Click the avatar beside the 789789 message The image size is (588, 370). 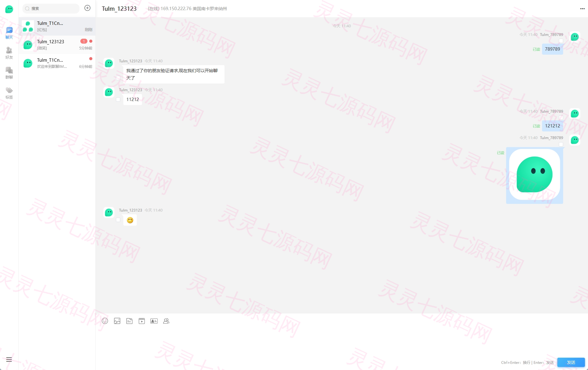pos(575,37)
